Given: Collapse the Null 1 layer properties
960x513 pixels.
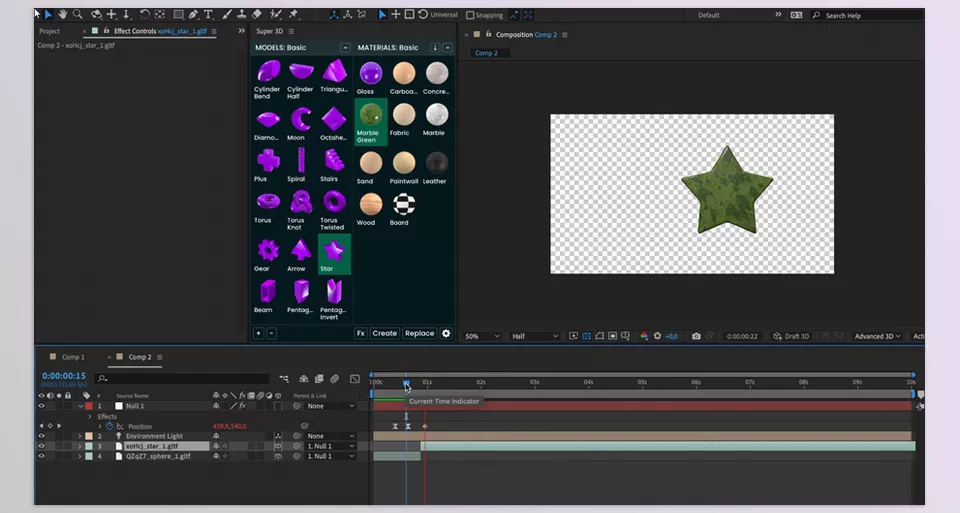Looking at the screenshot, I should (80, 406).
